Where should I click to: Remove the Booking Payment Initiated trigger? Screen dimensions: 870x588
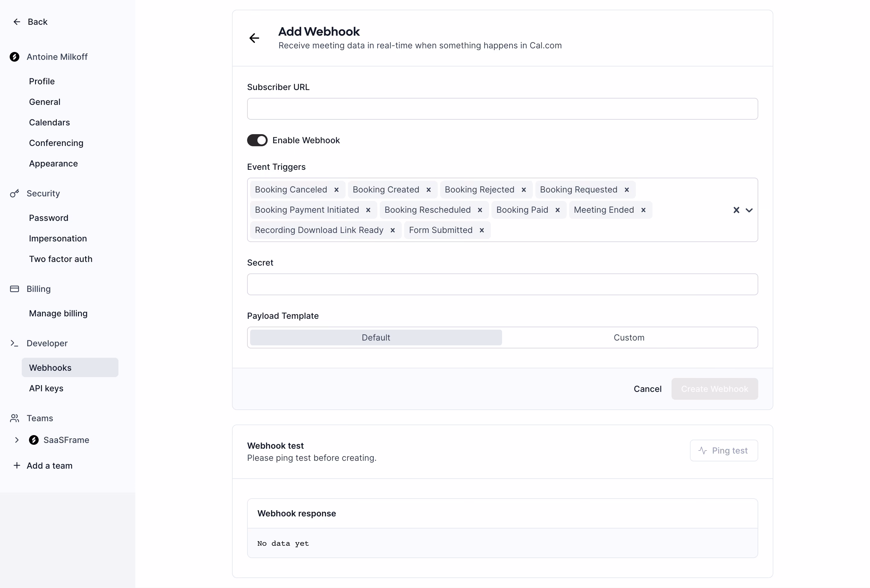pos(368,210)
